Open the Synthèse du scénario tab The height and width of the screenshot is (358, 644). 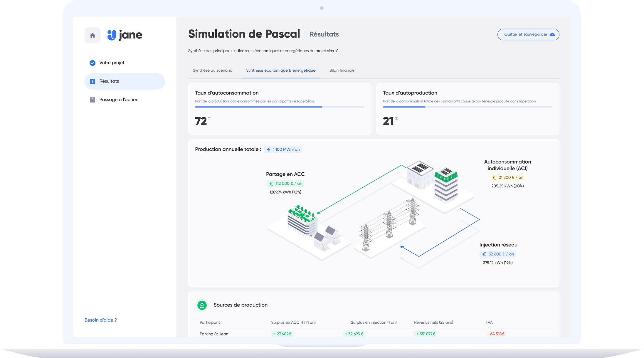(212, 70)
